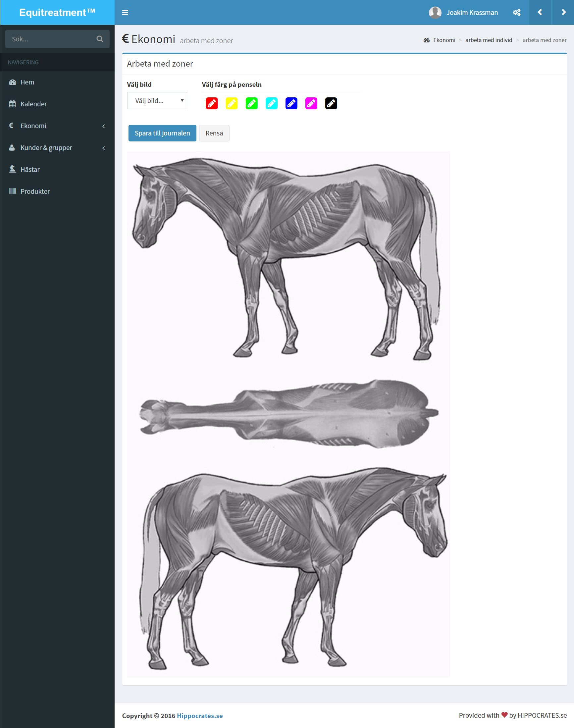Expand the Kunder & grupper section

46,147
